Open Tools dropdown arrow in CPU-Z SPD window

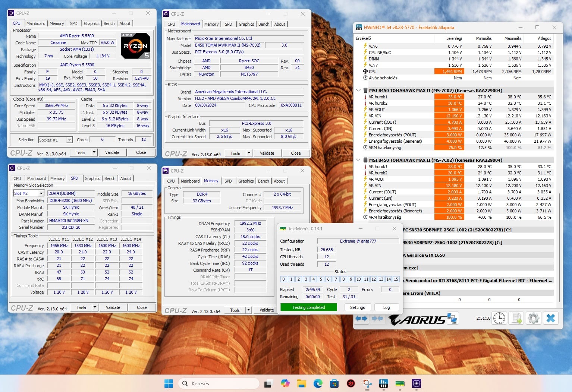tap(95, 307)
